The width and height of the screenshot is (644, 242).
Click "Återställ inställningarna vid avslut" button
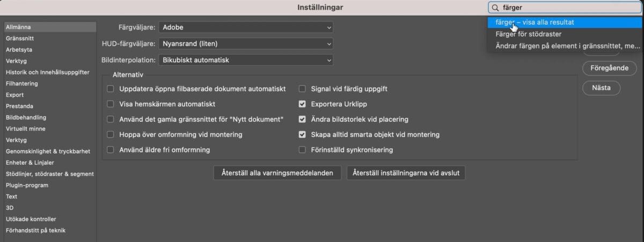406,173
